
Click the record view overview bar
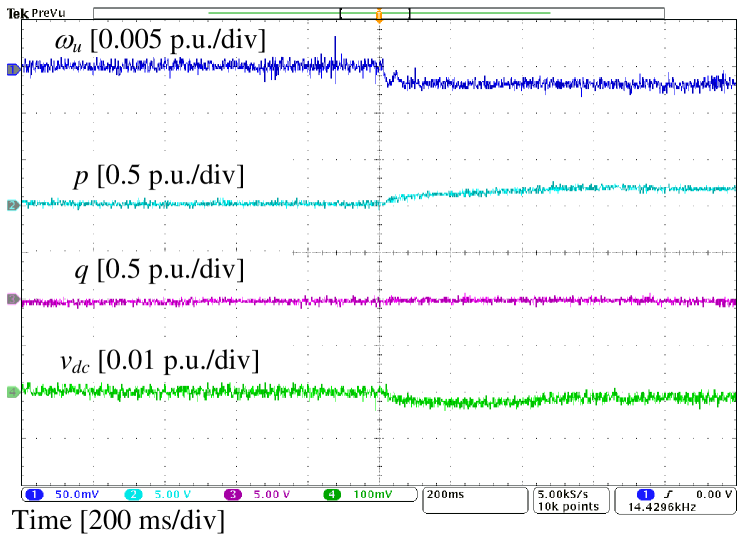(379, 13)
